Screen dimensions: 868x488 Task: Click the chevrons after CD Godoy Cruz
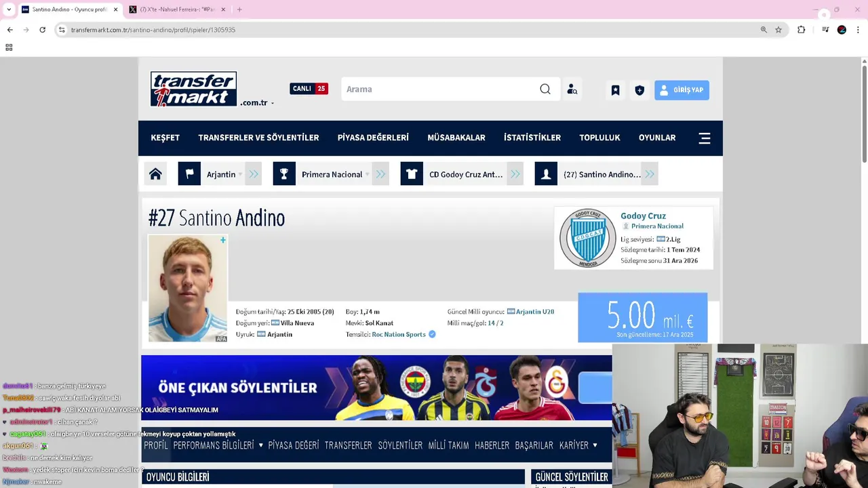click(515, 174)
